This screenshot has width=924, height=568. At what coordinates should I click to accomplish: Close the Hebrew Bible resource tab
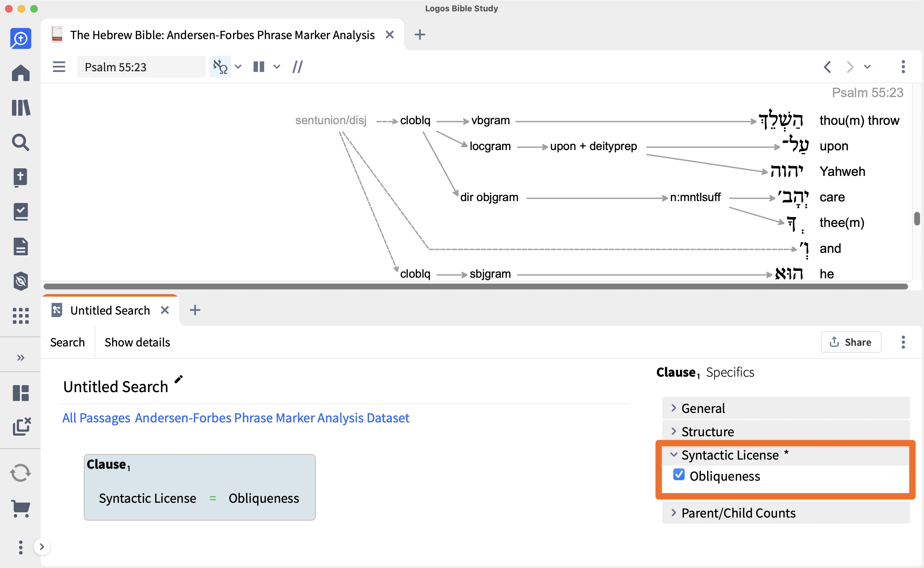pyautogui.click(x=390, y=35)
